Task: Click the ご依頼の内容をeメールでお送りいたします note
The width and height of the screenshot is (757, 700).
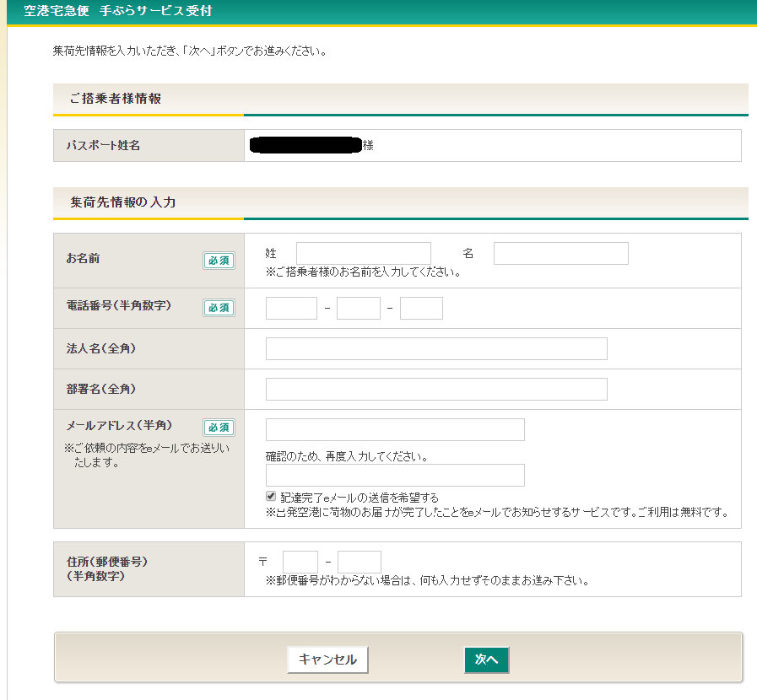Action: point(147,455)
